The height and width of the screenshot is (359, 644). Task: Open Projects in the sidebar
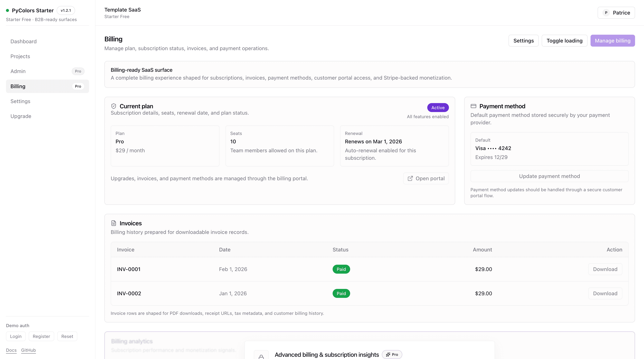click(x=48, y=56)
